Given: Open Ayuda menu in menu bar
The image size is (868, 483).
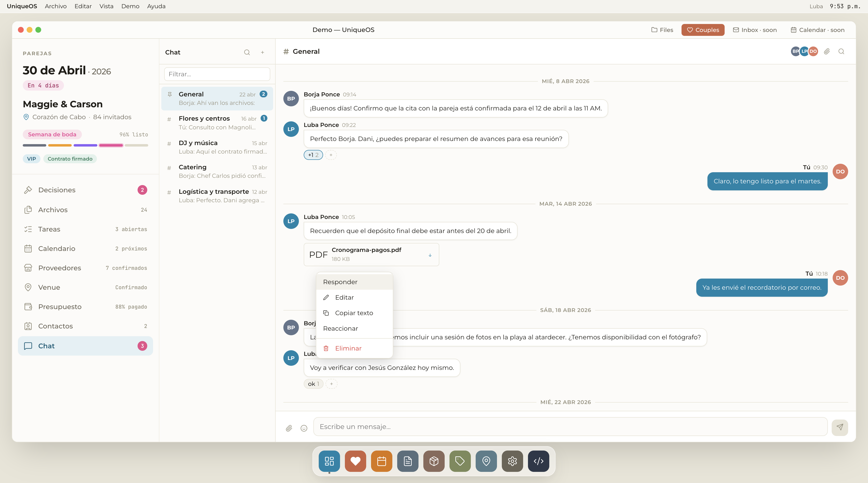Looking at the screenshot, I should [156, 6].
